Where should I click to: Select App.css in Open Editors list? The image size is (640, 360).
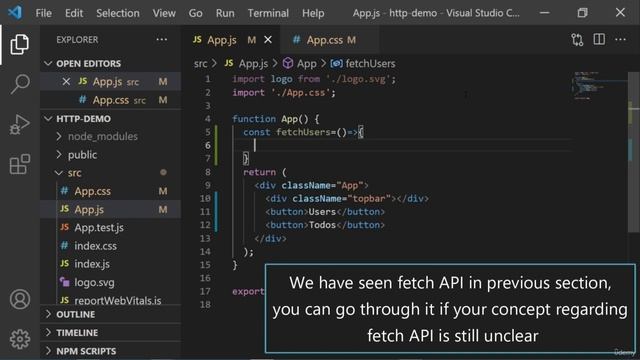click(x=110, y=100)
